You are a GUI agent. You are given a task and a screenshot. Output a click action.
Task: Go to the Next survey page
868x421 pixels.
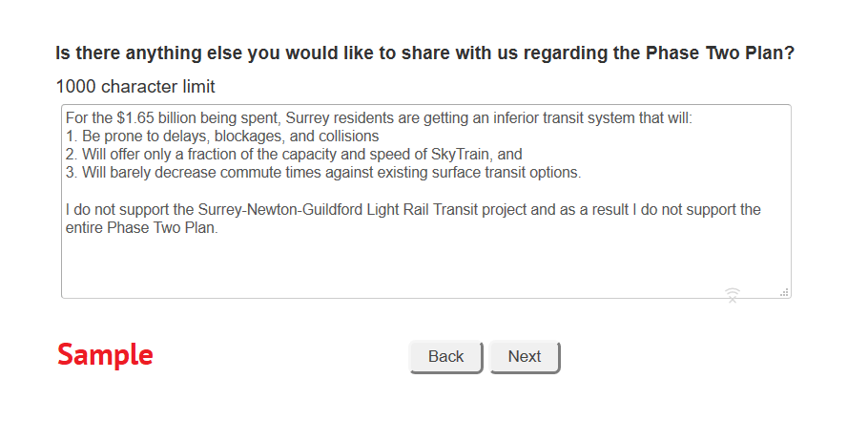pos(525,357)
